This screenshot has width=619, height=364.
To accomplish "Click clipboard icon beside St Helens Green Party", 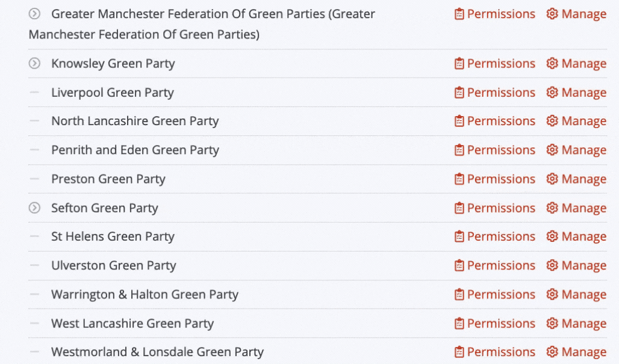I will (x=459, y=236).
